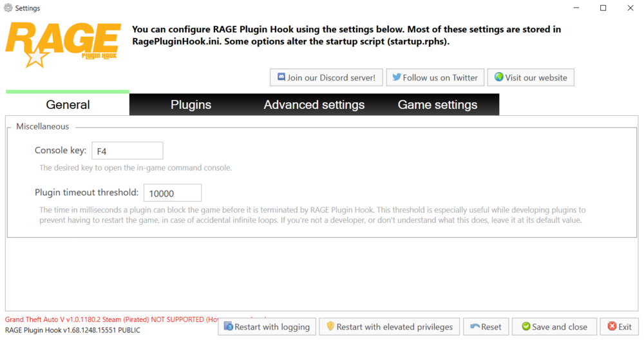Select the General tab

pos(68,104)
